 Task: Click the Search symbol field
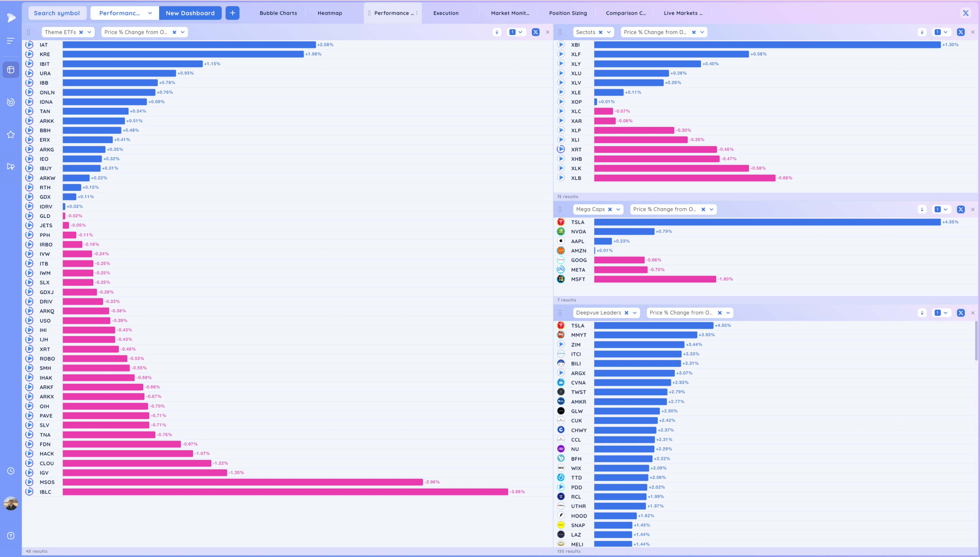coord(57,13)
